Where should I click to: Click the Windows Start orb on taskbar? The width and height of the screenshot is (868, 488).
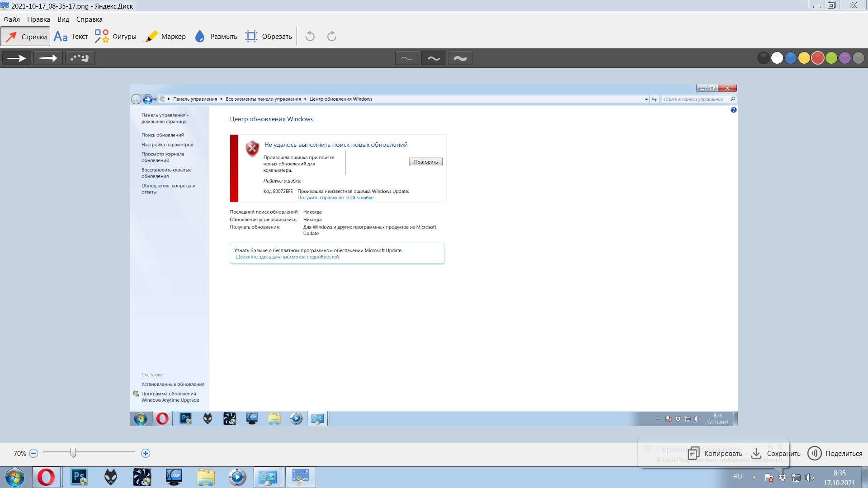pos(15,477)
